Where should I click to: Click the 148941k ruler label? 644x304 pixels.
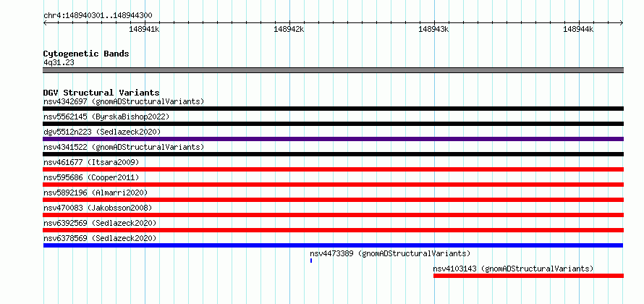click(x=144, y=29)
